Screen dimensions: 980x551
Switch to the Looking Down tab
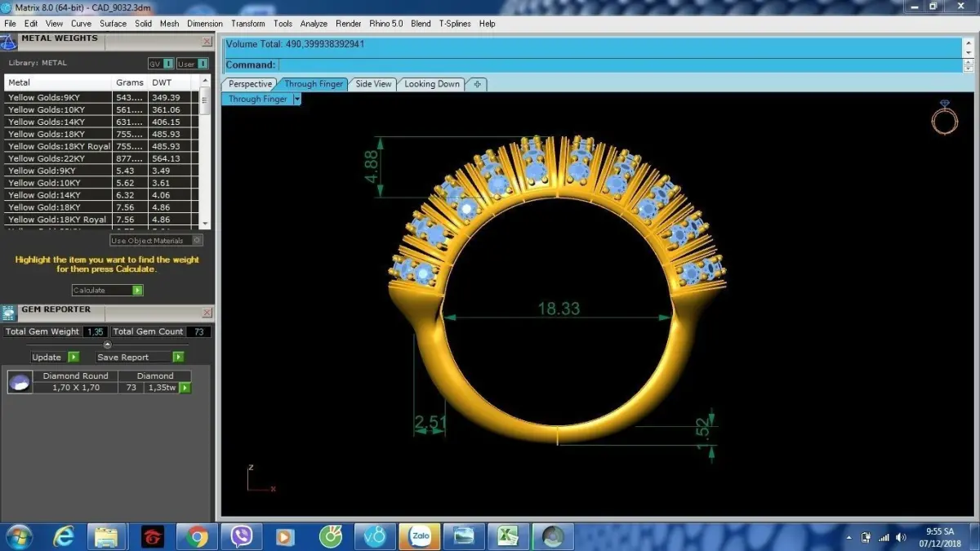(x=432, y=84)
